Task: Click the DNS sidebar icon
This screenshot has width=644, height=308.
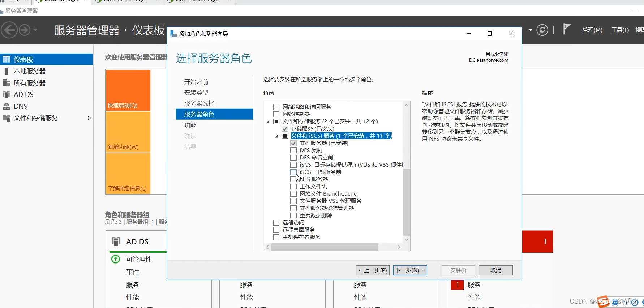Action: tap(7, 106)
